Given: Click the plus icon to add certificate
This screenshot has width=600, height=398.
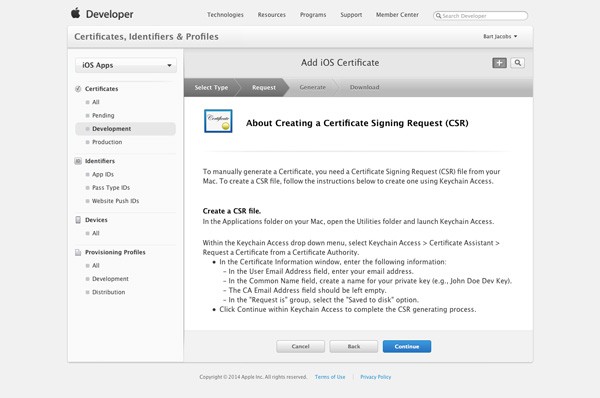Looking at the screenshot, I should coord(499,63).
